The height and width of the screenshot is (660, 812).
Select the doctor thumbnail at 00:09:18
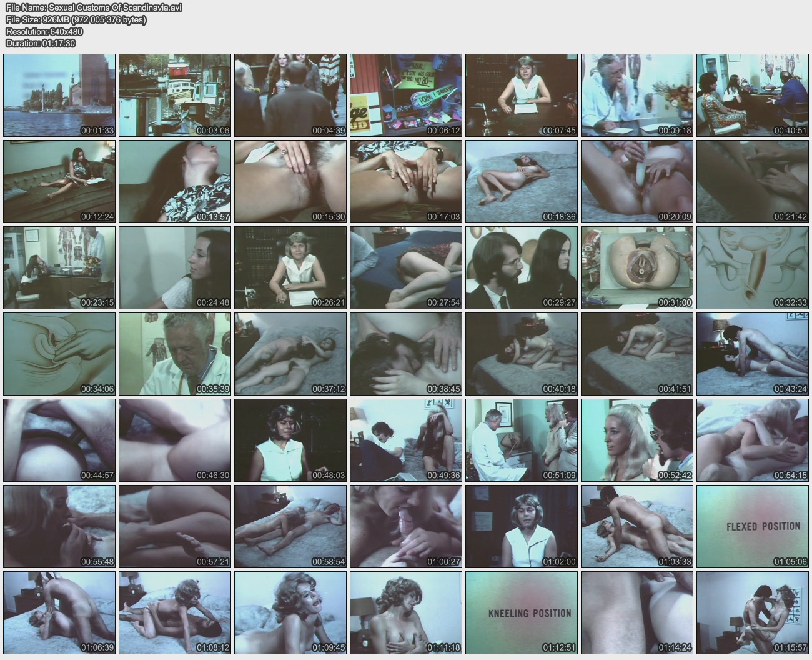coord(637,95)
